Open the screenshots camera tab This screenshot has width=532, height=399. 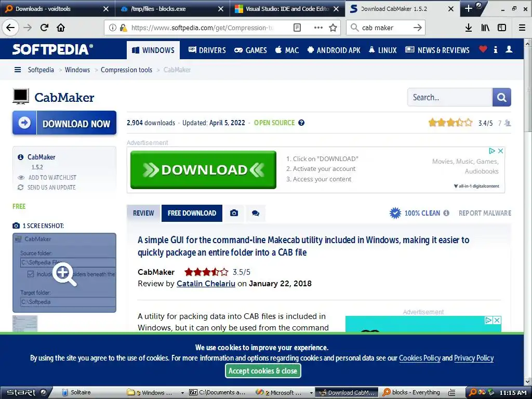234,213
